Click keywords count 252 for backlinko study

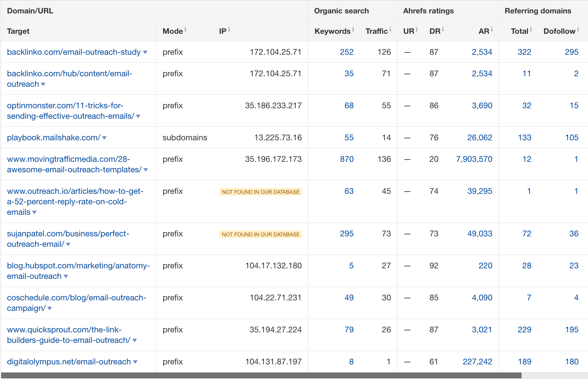pyautogui.click(x=346, y=52)
